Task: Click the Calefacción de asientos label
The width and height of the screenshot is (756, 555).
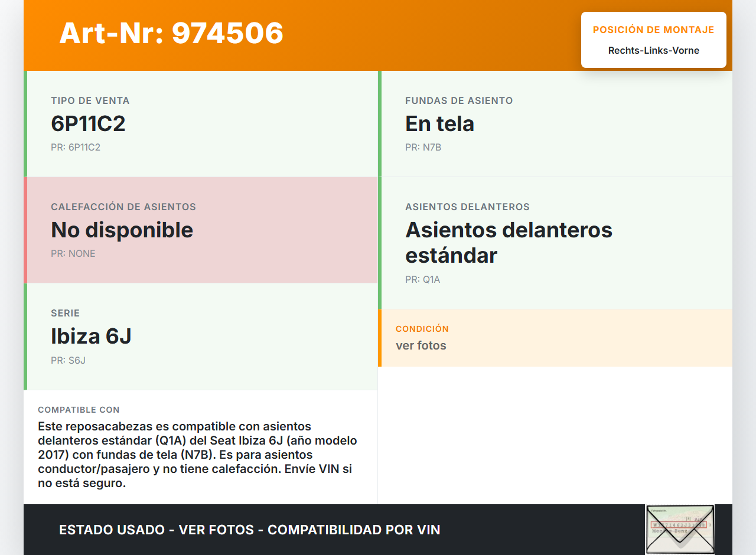Action: pyautogui.click(x=123, y=207)
